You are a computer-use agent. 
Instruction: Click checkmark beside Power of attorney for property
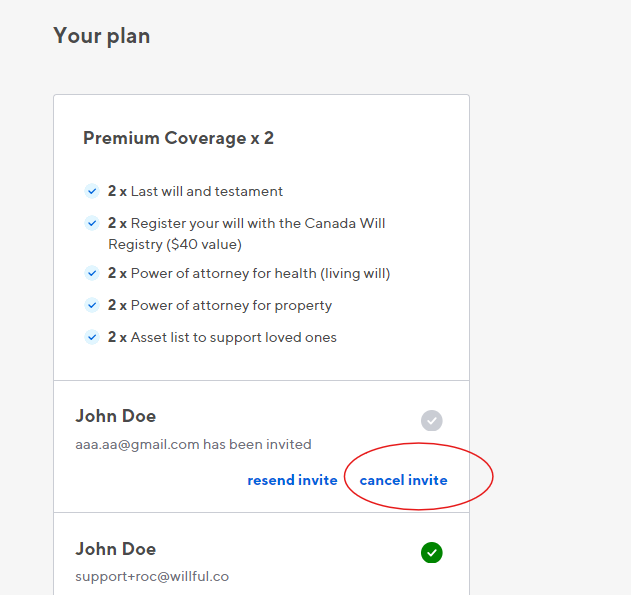coord(92,305)
